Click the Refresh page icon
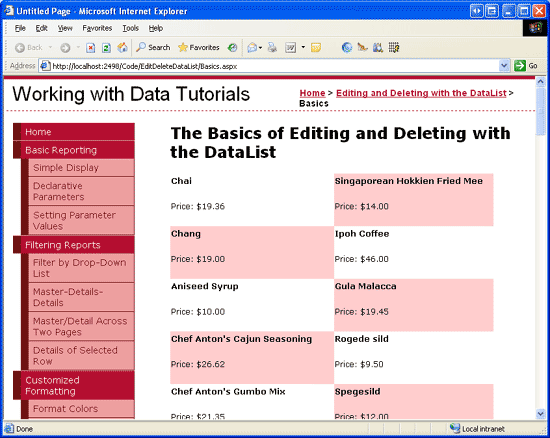 (106, 48)
